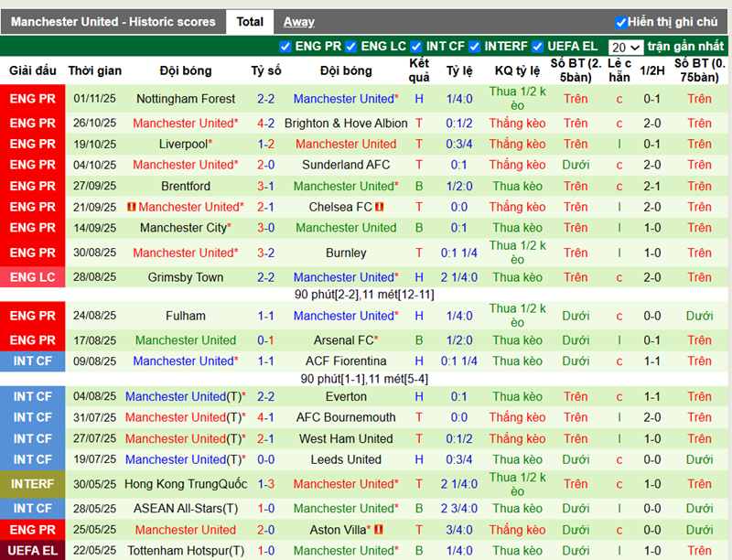This screenshot has width=732, height=560.
Task: Open Nottingham Forest team link
Action: [186, 99]
